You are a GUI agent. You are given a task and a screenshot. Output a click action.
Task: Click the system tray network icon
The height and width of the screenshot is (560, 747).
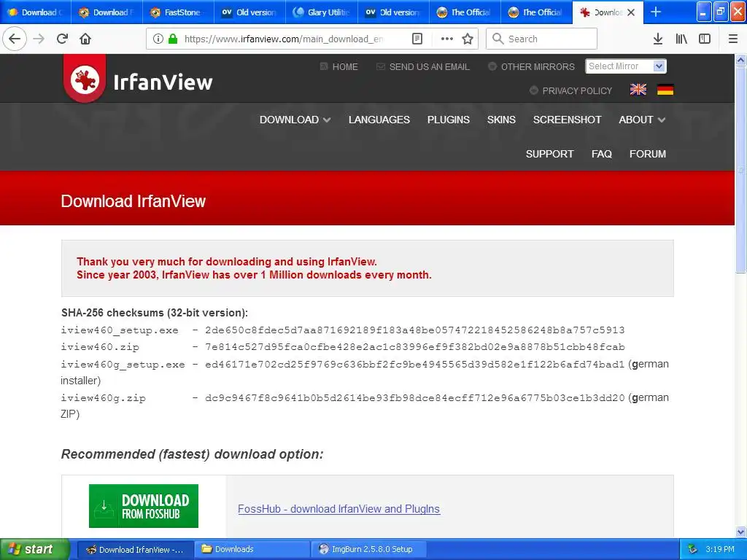693,549
